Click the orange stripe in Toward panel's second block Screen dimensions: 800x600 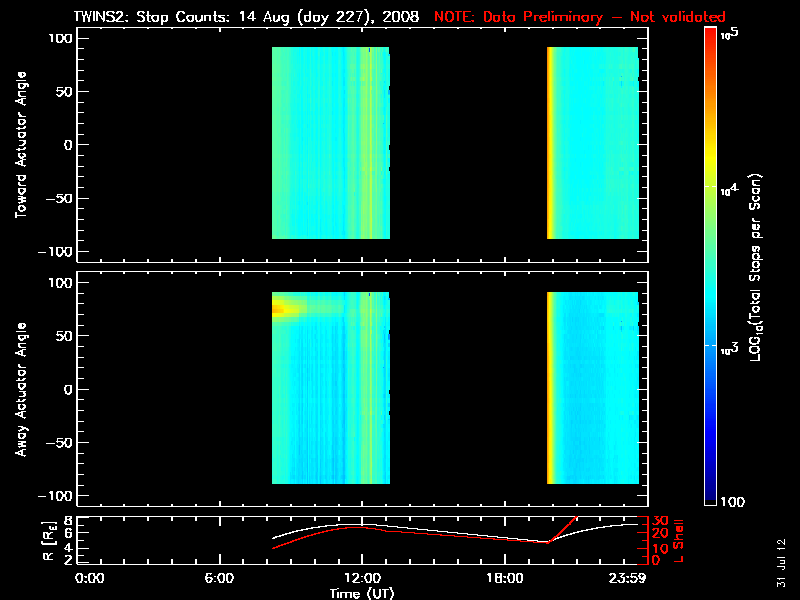click(x=550, y=143)
